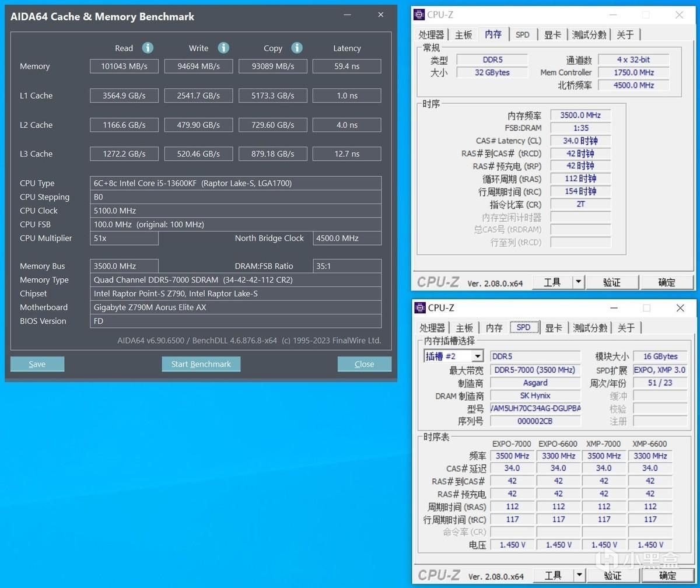Click L3 Cache Copy value 879.18 GB/s
700x588 pixels.
pyautogui.click(x=272, y=153)
